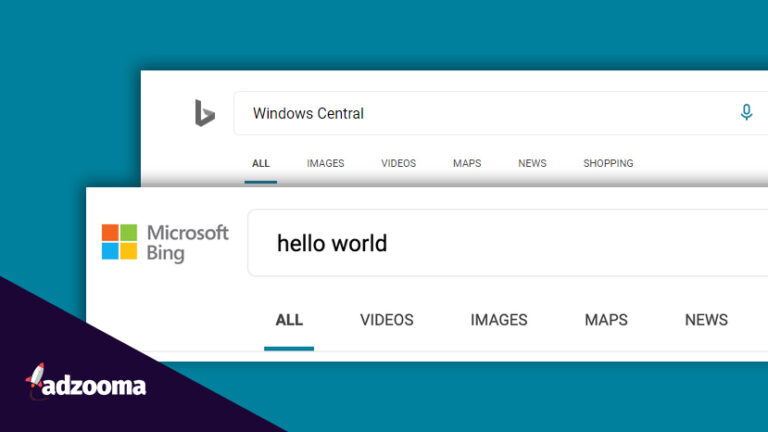
Task: Open VIDEOS tab in Windows Central search
Action: click(398, 164)
